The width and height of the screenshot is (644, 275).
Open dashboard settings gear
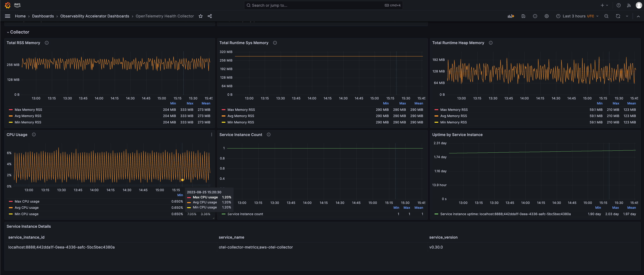point(547,16)
